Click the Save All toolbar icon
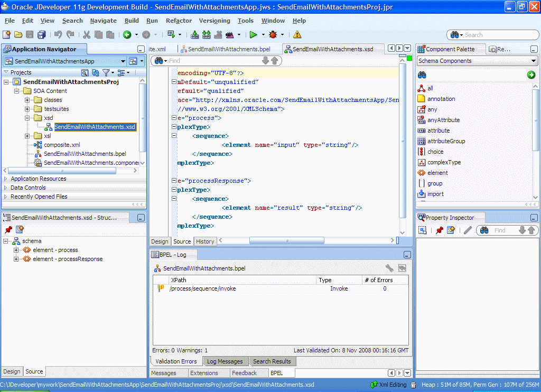541x392 pixels. pyautogui.click(x=41, y=35)
